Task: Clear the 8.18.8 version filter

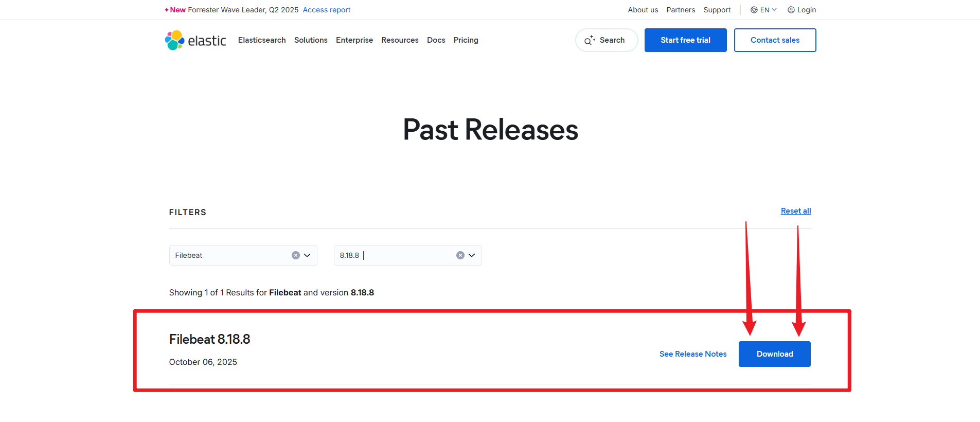Action: point(460,255)
